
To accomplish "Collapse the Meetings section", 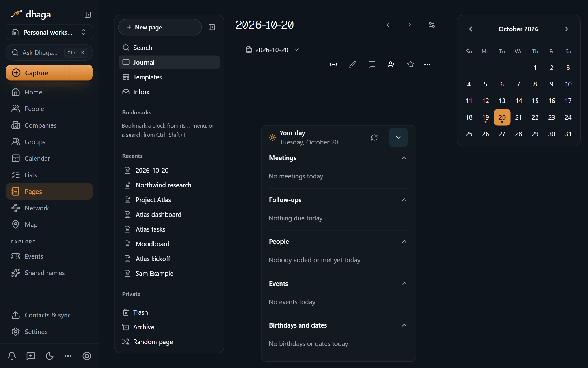I will pos(404,158).
